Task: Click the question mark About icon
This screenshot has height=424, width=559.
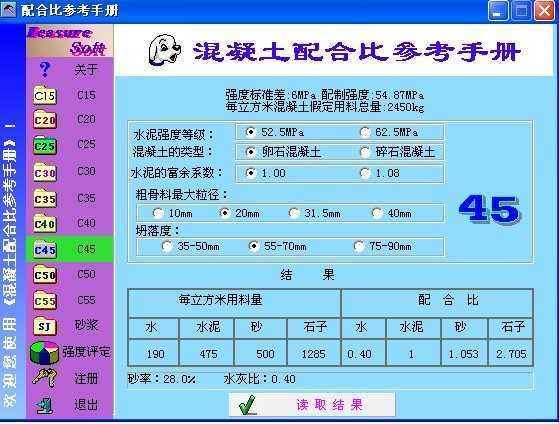Action: [45, 69]
